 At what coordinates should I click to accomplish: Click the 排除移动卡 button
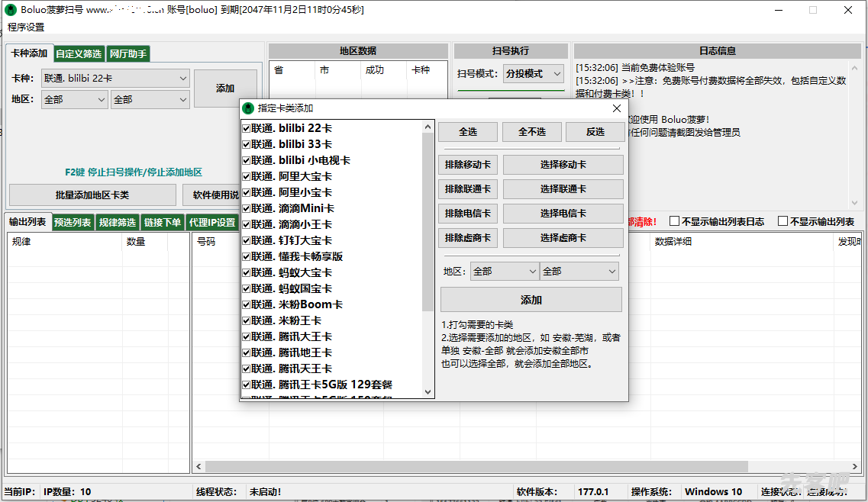pyautogui.click(x=468, y=165)
